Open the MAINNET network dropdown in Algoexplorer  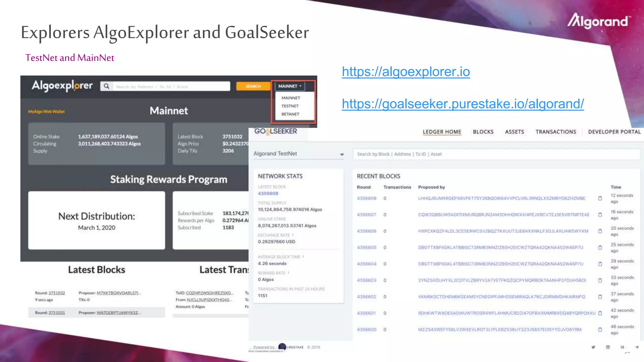click(x=290, y=86)
